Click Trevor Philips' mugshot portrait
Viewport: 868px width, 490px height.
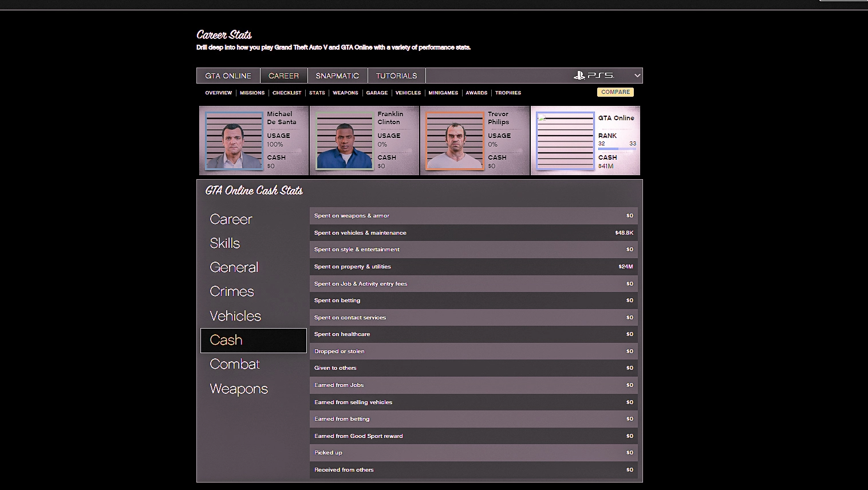[x=455, y=140]
